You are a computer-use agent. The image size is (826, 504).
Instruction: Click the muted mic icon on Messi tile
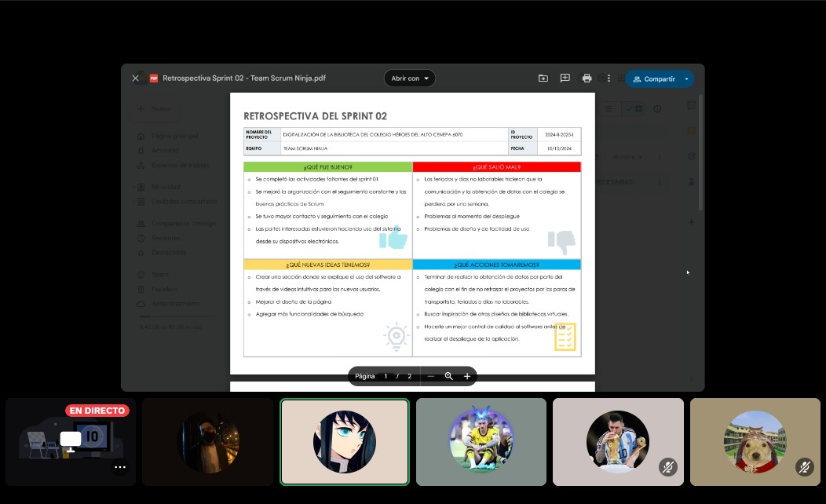(667, 467)
